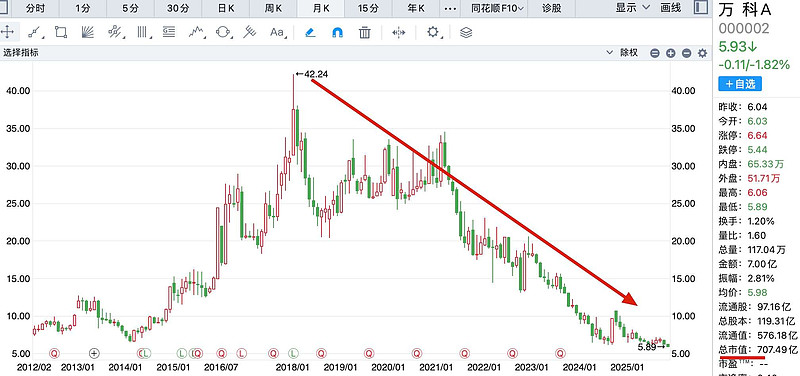Toggle the blue pen drawing mode
Screen dimensions: 800x376
pos(310,33)
